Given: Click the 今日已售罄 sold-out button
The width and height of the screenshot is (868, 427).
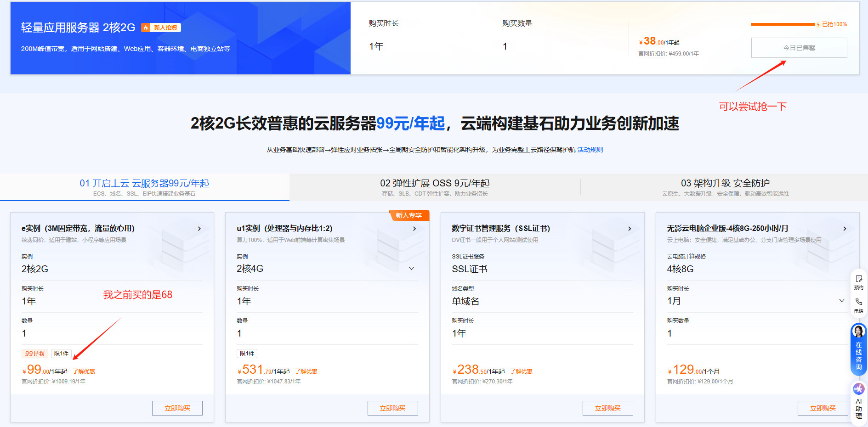Looking at the screenshot, I should [x=799, y=48].
